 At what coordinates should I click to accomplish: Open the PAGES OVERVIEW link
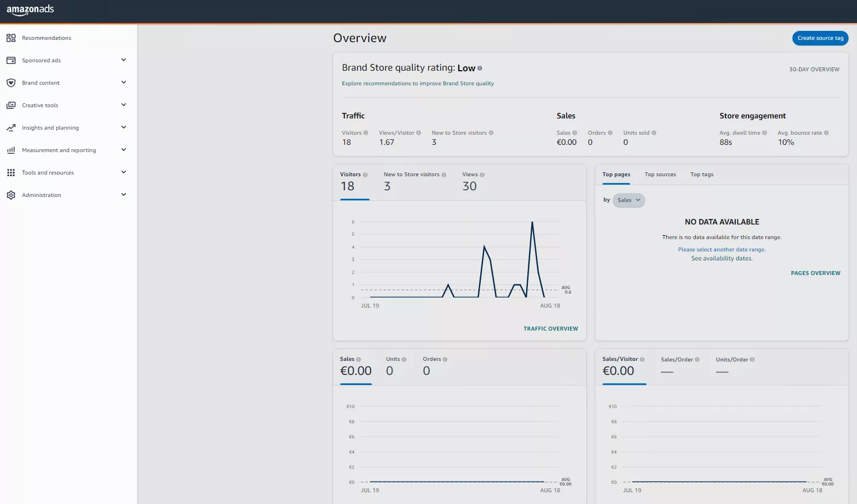(815, 273)
